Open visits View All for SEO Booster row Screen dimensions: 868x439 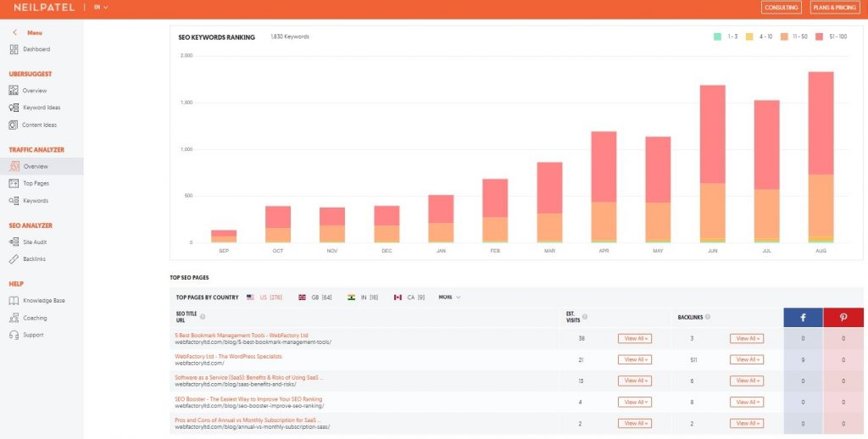click(634, 402)
